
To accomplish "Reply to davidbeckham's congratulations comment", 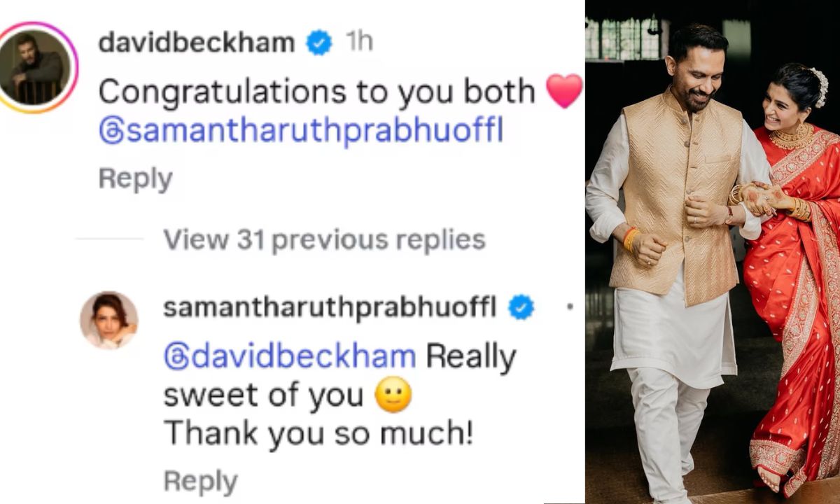I will tap(135, 179).
